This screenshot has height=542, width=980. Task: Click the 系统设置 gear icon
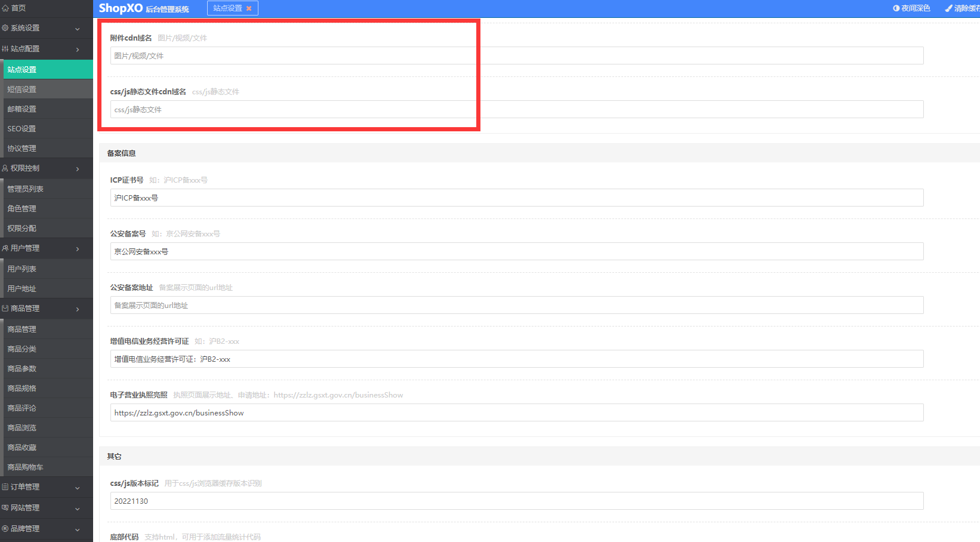[x=5, y=28]
